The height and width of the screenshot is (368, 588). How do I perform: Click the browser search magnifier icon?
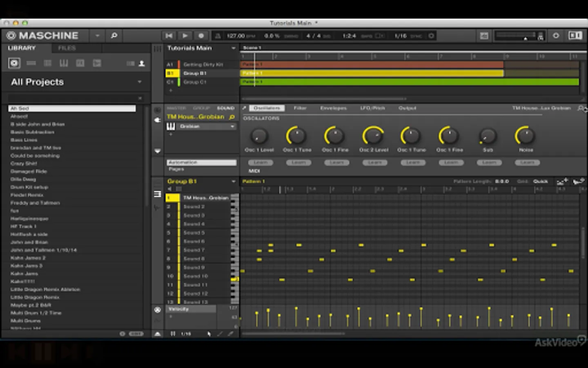coord(114,36)
